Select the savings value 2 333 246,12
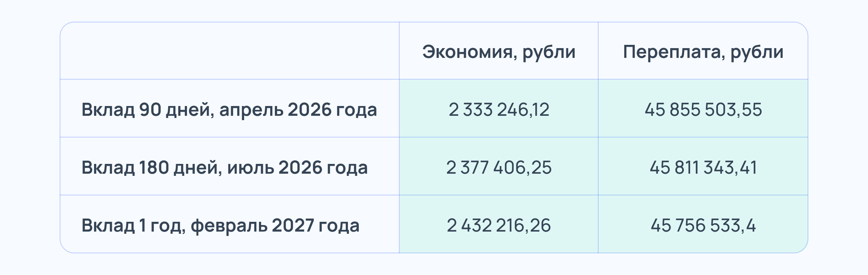 499,109
